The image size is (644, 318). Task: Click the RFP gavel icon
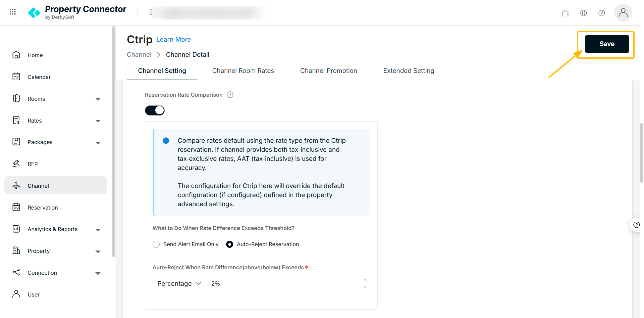click(16, 164)
